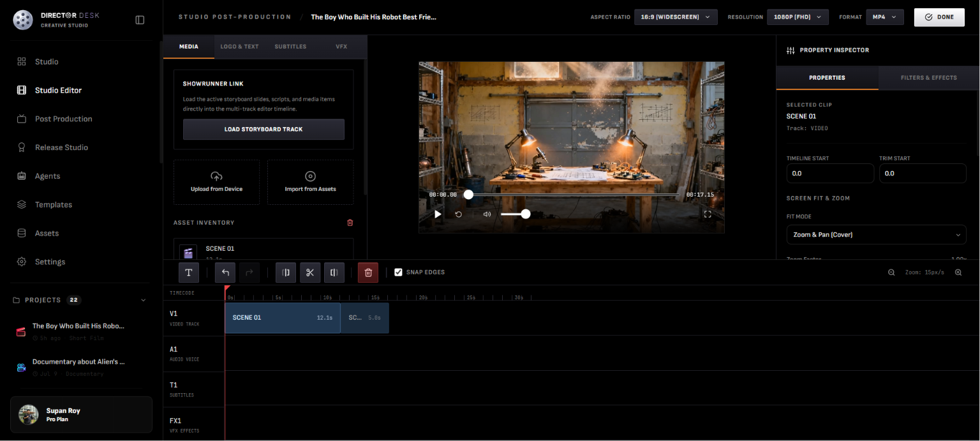This screenshot has width=980, height=441.
Task: Collapse the Projects list chevron
Action: 143,300
